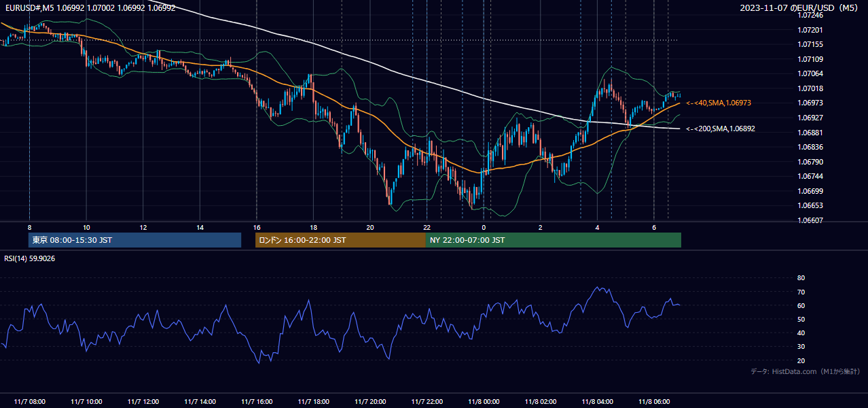The image size is (868, 408).
Task: Select the NY 22:00-07:00 JST session bar
Action: click(x=554, y=240)
